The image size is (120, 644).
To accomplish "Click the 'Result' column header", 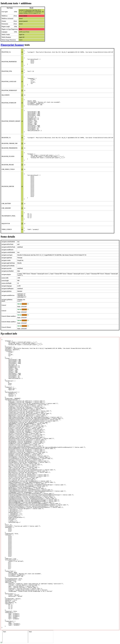I will click(31, 8).
